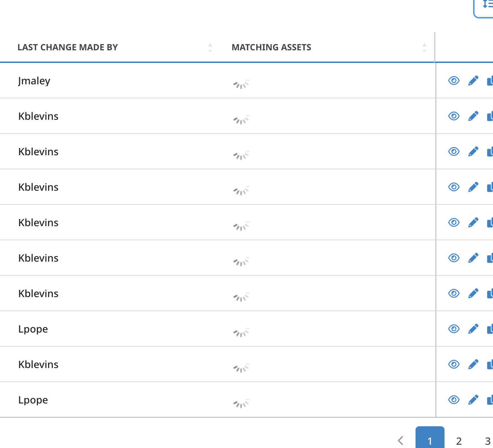This screenshot has width=493, height=448.
Task: Click pencil edit icon in last Lpope row
Action: (473, 400)
